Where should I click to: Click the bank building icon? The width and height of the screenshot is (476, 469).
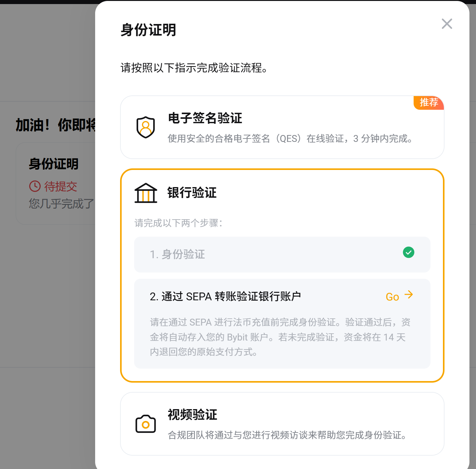pyautogui.click(x=146, y=193)
